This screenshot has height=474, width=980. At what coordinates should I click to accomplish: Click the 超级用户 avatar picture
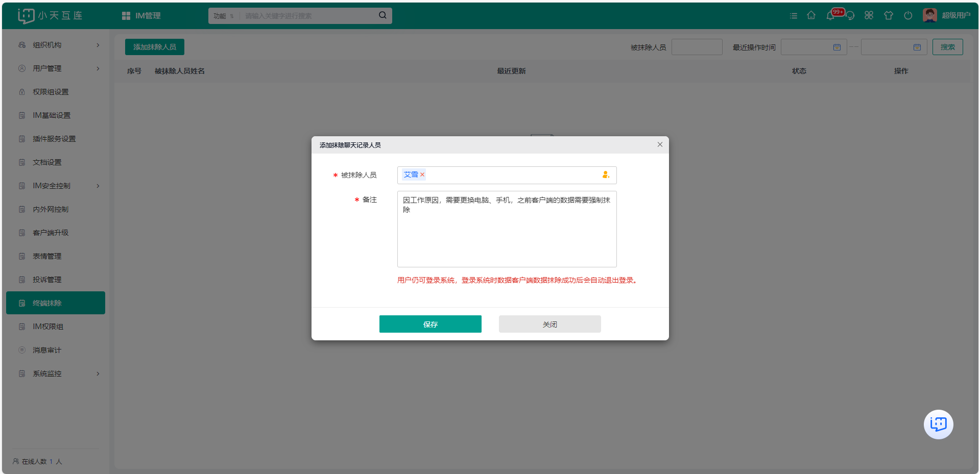click(930, 15)
